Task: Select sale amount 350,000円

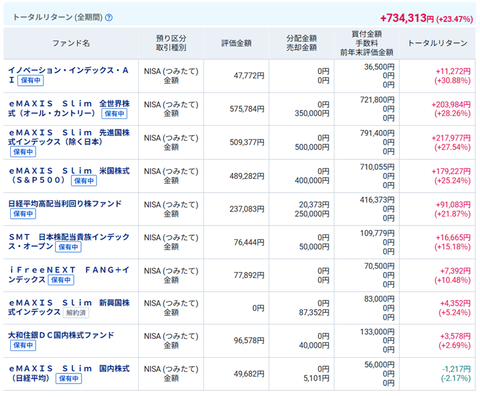Action: (312, 114)
